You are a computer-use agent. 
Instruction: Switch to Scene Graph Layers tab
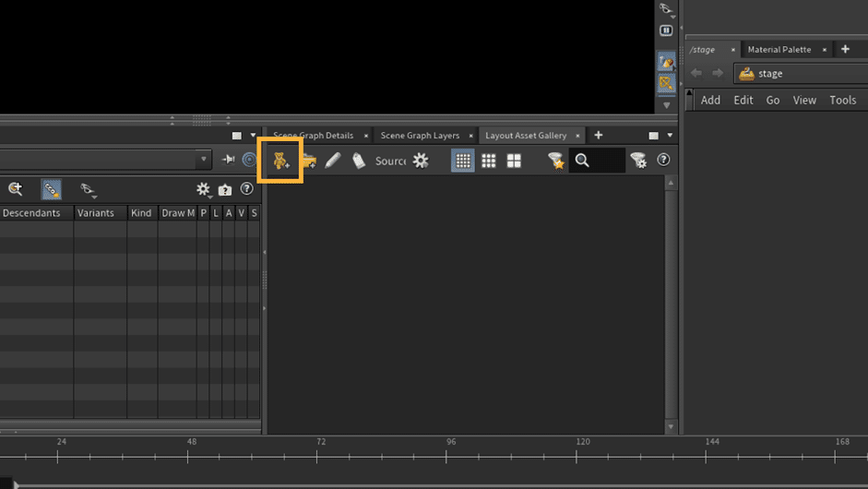pos(420,135)
